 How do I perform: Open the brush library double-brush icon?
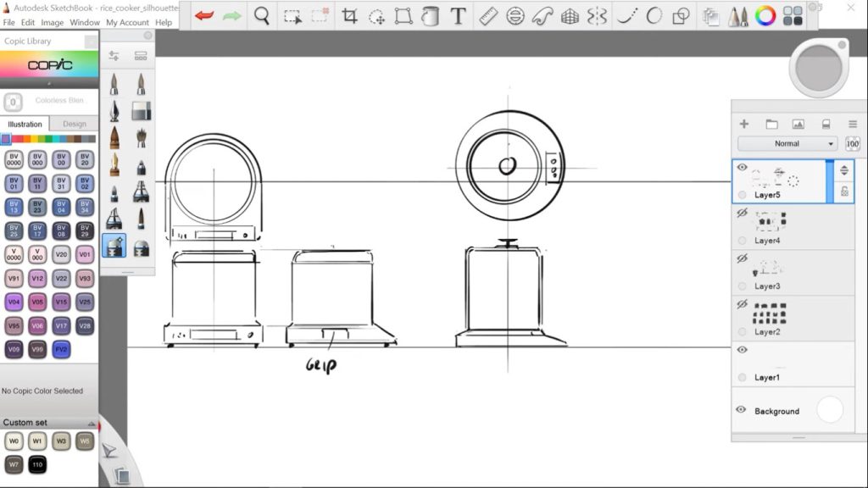[x=737, y=16]
